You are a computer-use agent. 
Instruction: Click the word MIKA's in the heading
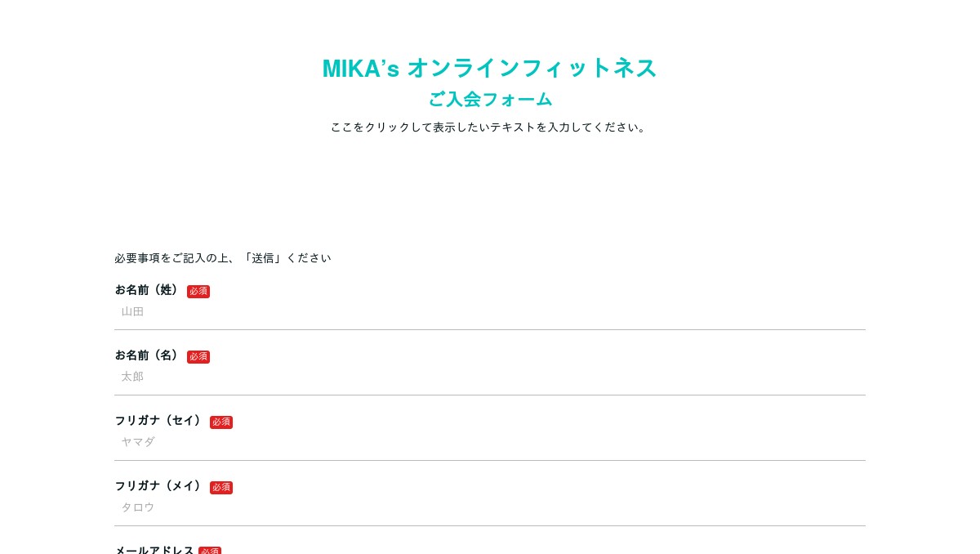point(360,69)
